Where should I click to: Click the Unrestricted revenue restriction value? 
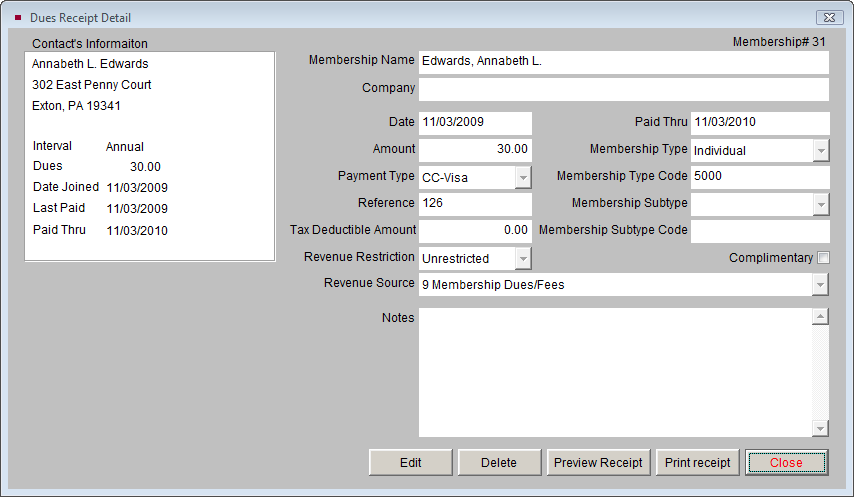click(455, 259)
